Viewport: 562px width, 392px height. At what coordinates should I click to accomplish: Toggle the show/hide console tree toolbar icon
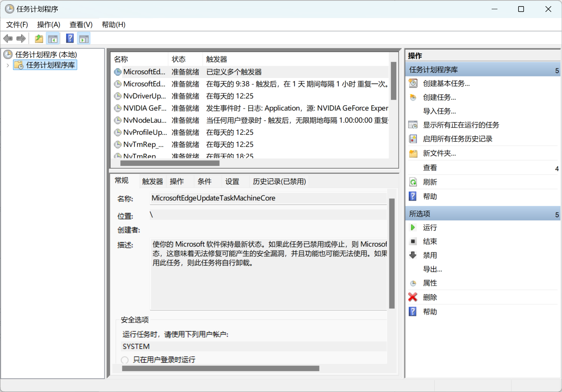(53, 38)
